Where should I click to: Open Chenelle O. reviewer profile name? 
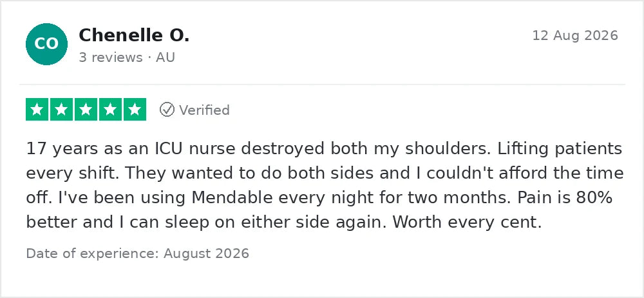coord(134,35)
